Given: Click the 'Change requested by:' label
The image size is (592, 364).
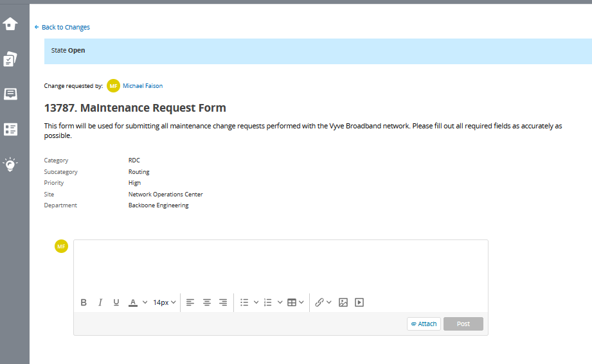Looking at the screenshot, I should pos(73,85).
